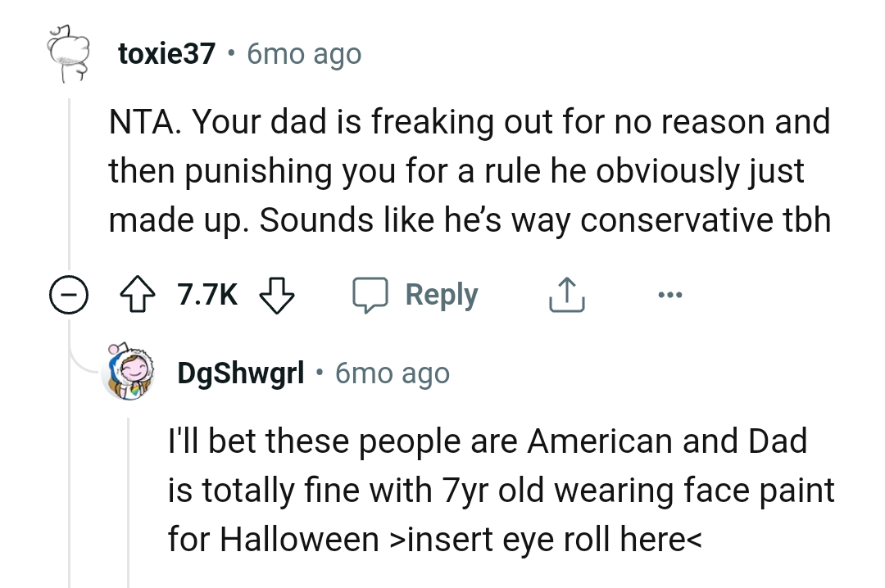This screenshot has width=885, height=588.
Task: Click the 7.7K vote count
Action: click(206, 294)
